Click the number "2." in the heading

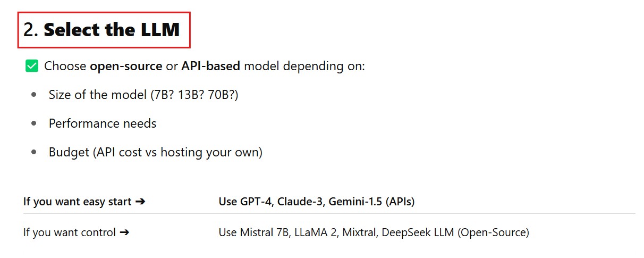coord(31,30)
